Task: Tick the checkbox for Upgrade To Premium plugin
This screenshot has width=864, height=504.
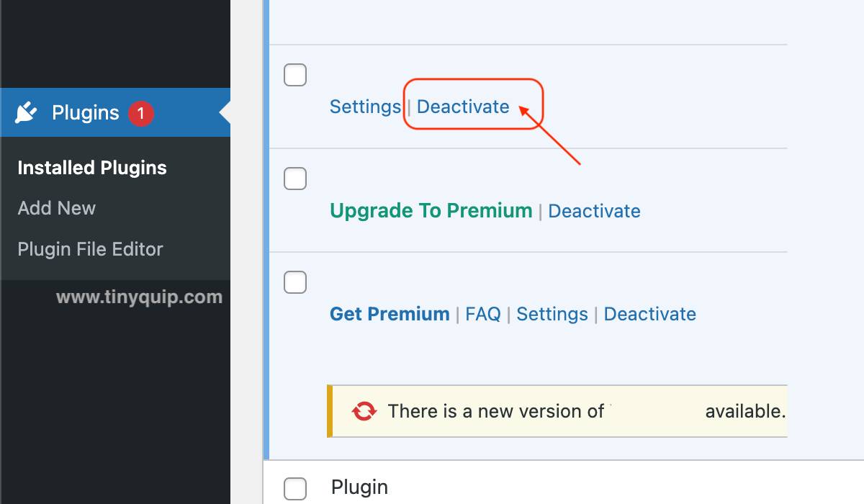Action: pos(294,179)
